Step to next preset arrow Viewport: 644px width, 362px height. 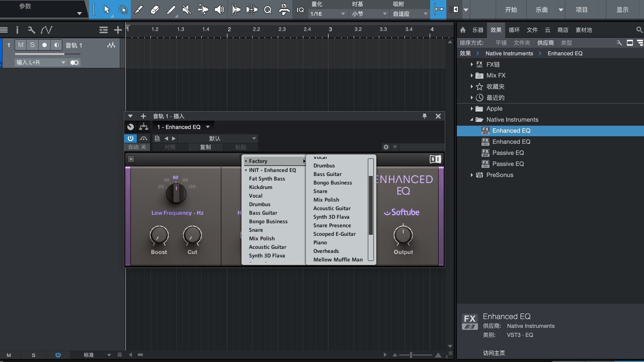[x=174, y=138]
